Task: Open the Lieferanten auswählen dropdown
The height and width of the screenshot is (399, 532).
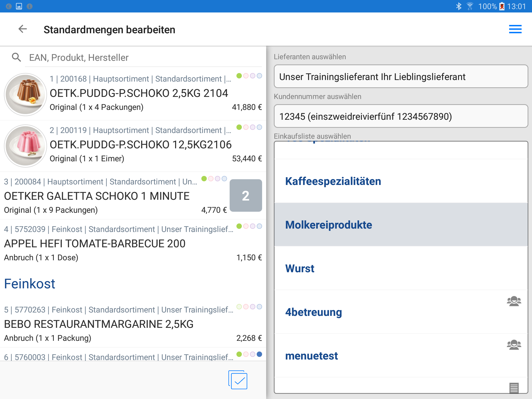Action: coord(401,77)
